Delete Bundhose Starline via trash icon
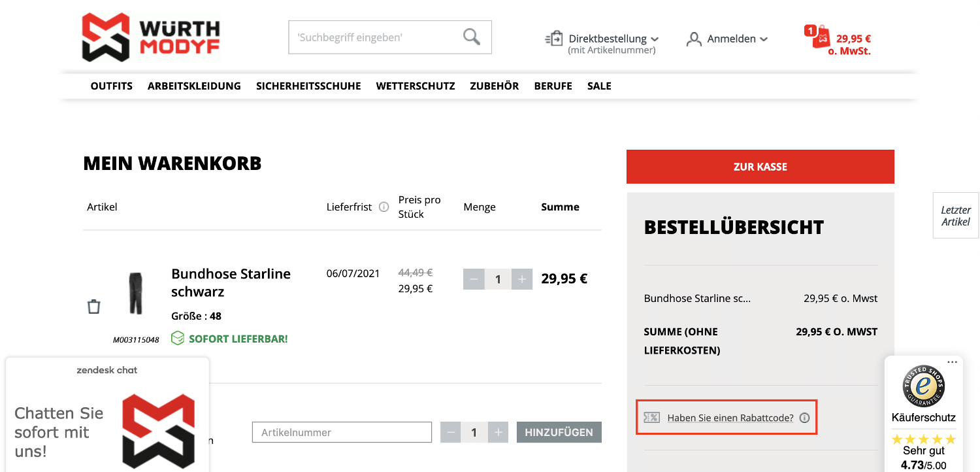This screenshot has height=472, width=980. (x=94, y=306)
